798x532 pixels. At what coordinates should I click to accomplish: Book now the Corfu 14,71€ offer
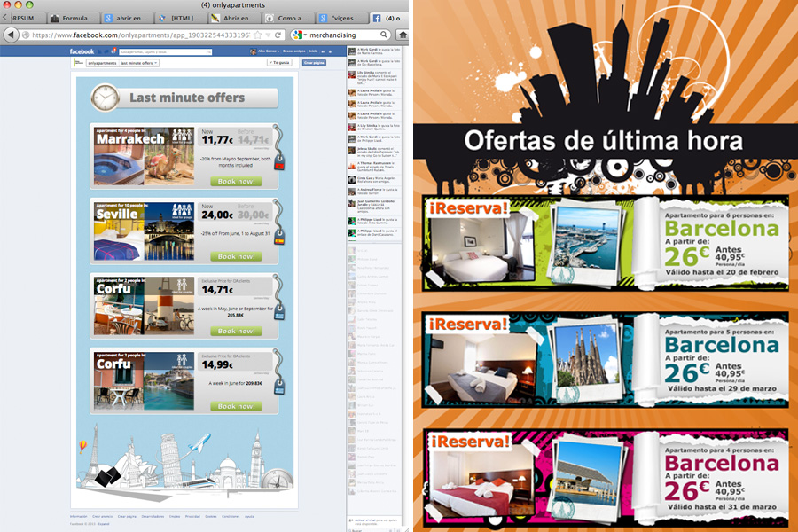click(x=236, y=331)
